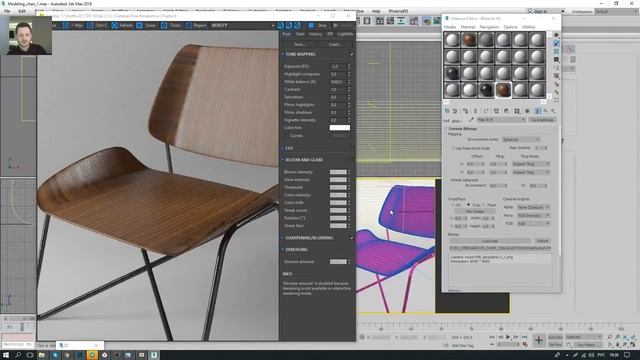
Task: Switch to the LightMix tab
Action: (345, 34)
